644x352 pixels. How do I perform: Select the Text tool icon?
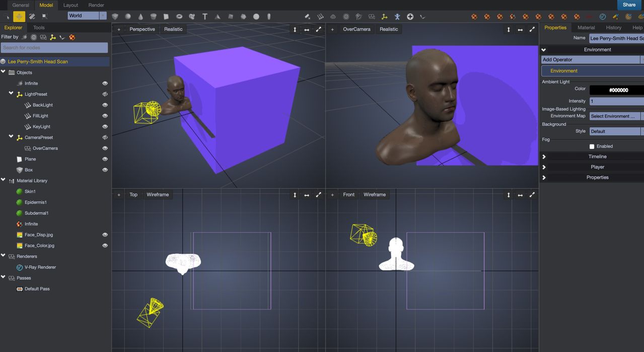(204, 17)
